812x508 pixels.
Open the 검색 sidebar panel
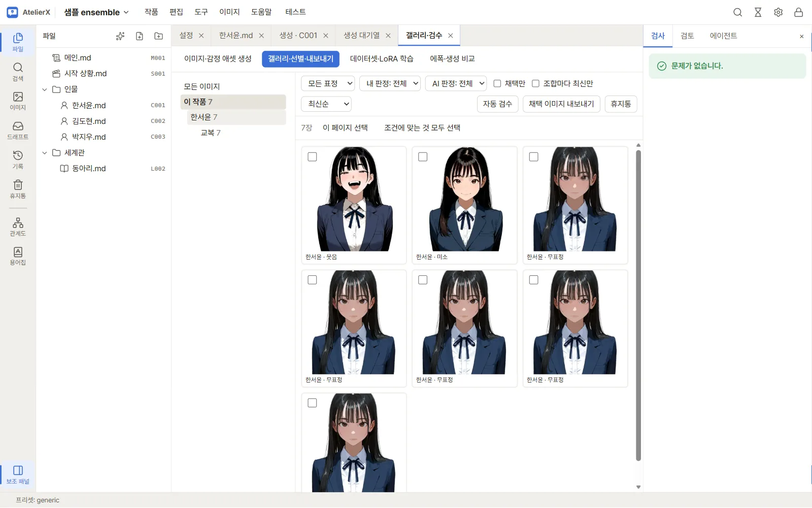coord(18,72)
